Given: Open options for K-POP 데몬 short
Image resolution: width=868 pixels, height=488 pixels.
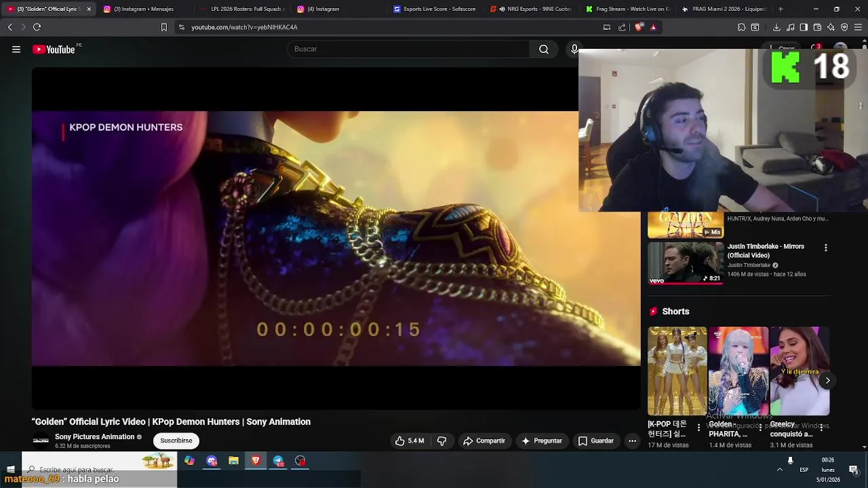Looking at the screenshot, I should tap(698, 428).
